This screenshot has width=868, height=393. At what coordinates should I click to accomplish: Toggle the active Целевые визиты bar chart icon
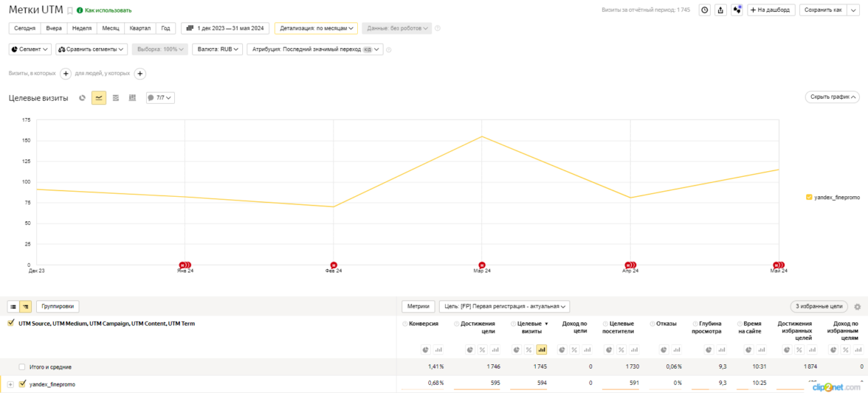542,350
